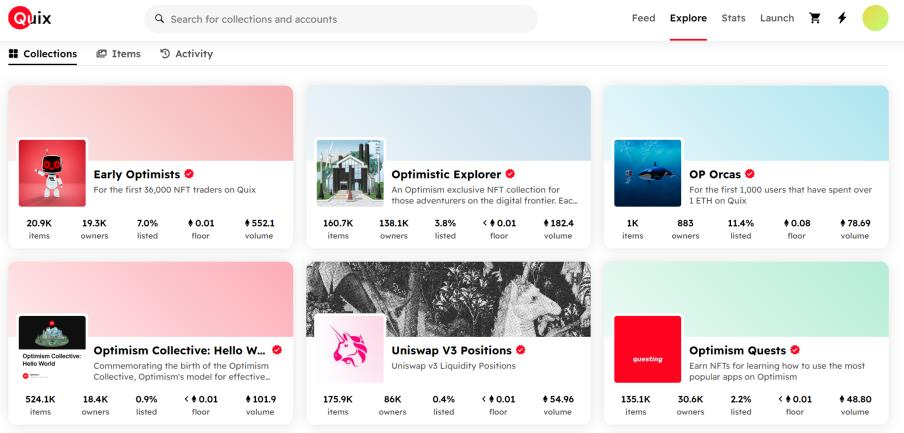904x433 pixels.
Task: Open the shopping cart
Action: [x=814, y=18]
